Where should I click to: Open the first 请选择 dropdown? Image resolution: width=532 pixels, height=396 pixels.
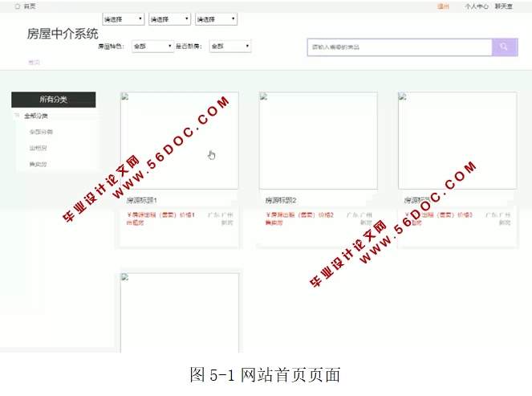pyautogui.click(x=124, y=18)
